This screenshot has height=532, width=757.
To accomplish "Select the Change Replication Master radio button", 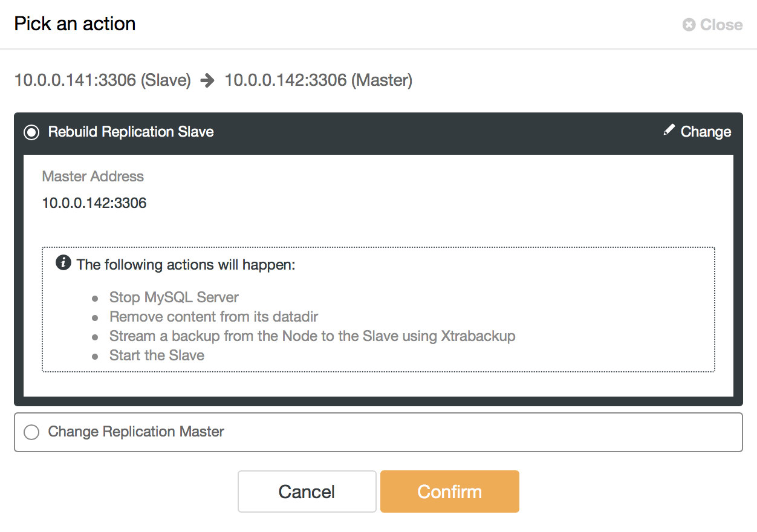I will [31, 432].
